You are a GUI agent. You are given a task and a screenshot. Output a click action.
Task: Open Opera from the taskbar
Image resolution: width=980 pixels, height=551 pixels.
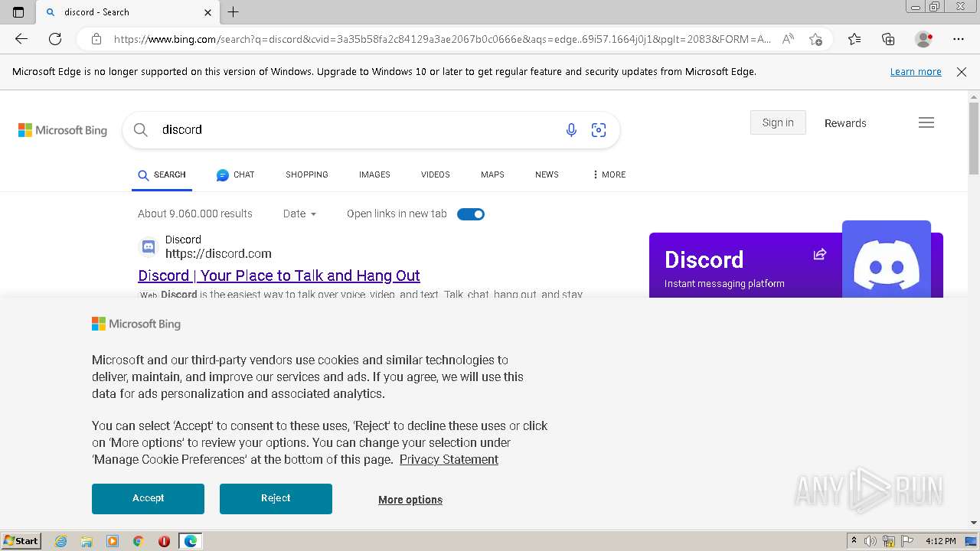coord(164,541)
